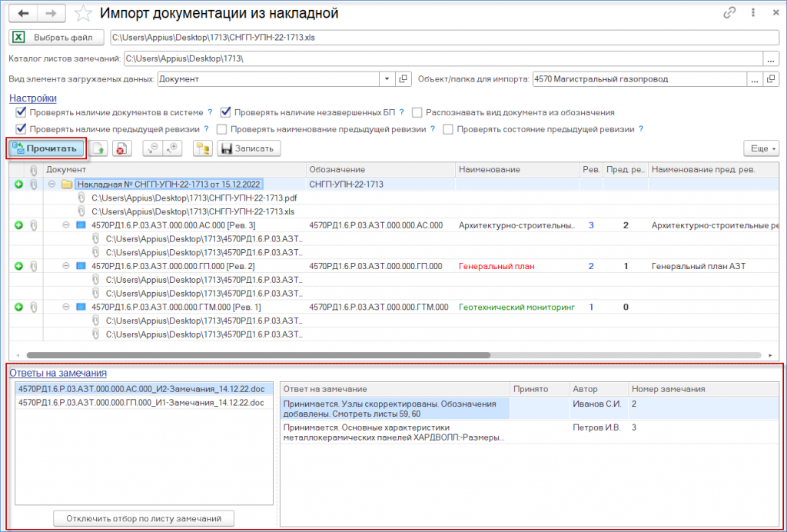Select the ГП.000_И1-Замечания_14.12.22.doc list item

[x=141, y=402]
